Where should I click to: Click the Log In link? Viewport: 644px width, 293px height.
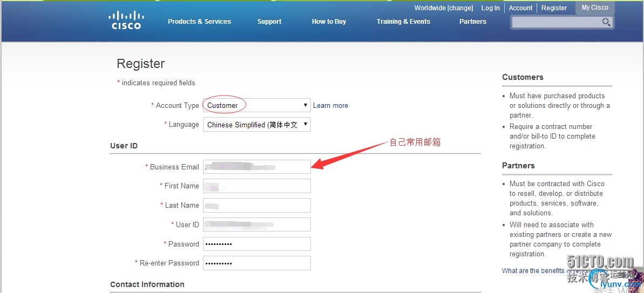tap(490, 8)
